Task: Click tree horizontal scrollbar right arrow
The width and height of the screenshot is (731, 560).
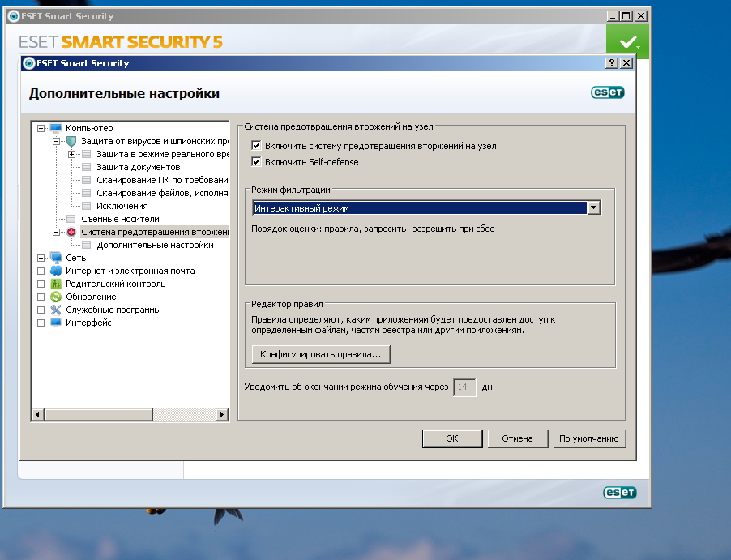Action: (222, 414)
